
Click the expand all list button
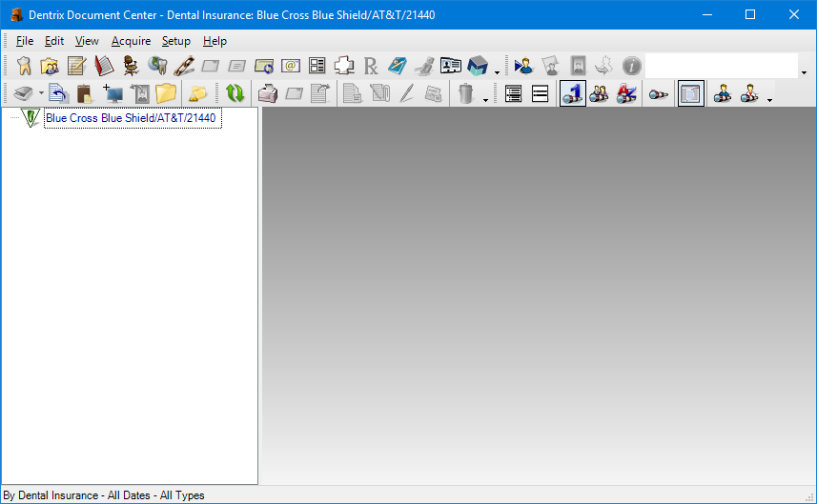point(514,93)
